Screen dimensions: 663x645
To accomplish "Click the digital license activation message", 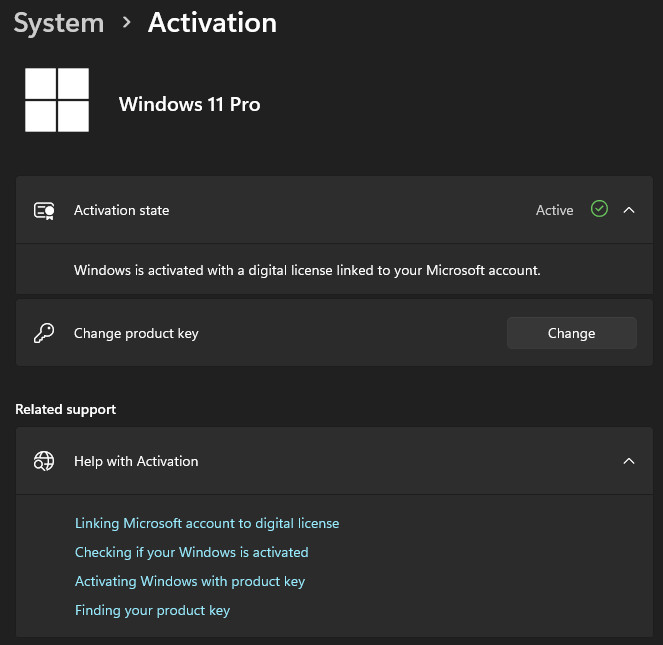I will [x=307, y=270].
